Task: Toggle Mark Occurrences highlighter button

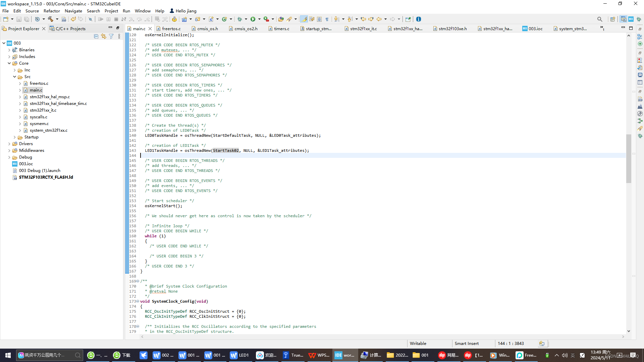Action: tap(304, 19)
